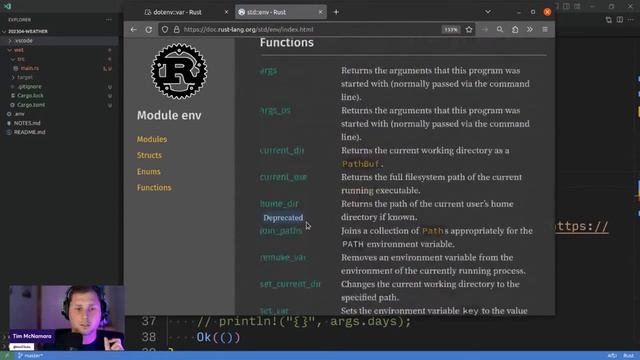Viewport: 640px width, 360px height.
Task: Close the std::env - Rust tab
Action: 320,12
